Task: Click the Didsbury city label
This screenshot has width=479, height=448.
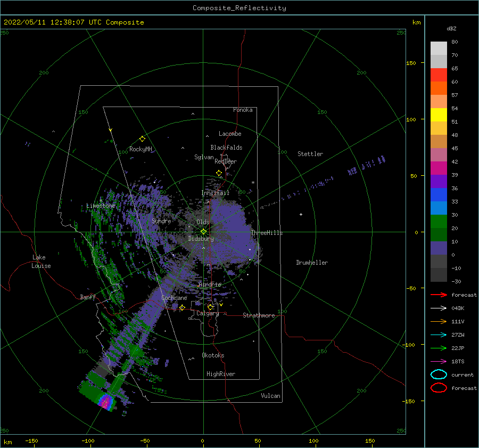Action: [x=201, y=239]
